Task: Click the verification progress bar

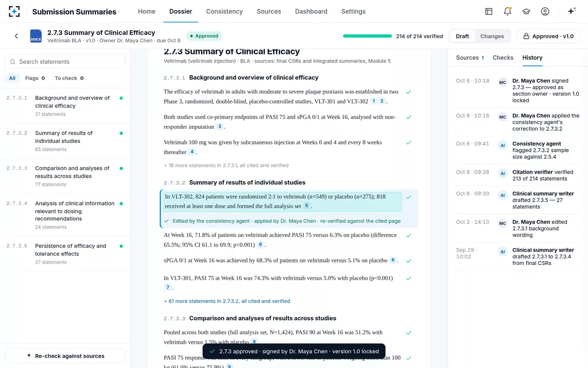Action: pyautogui.click(x=367, y=36)
